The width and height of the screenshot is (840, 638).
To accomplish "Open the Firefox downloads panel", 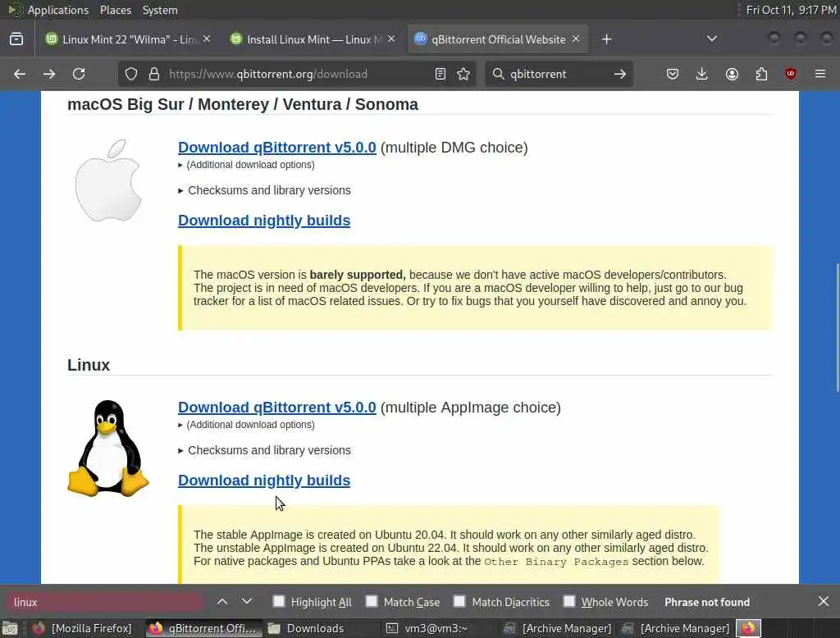I will pos(702,74).
